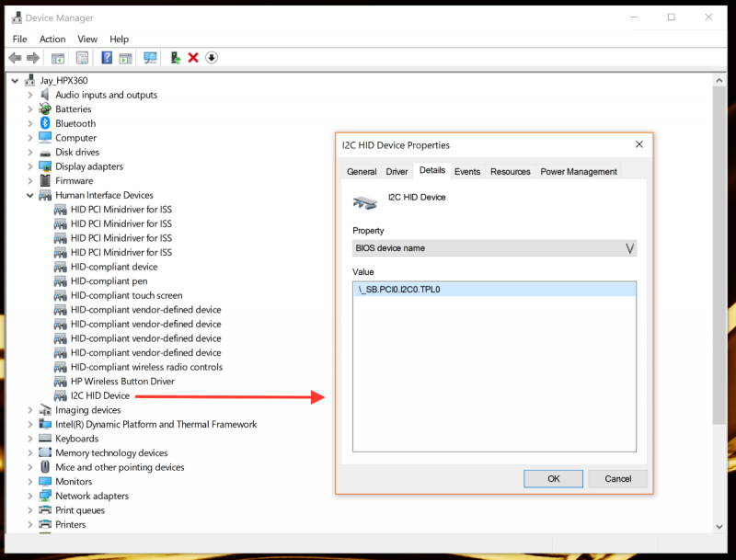The width and height of the screenshot is (736, 560).
Task: Select the HID-compliant device entry
Action: 114,267
